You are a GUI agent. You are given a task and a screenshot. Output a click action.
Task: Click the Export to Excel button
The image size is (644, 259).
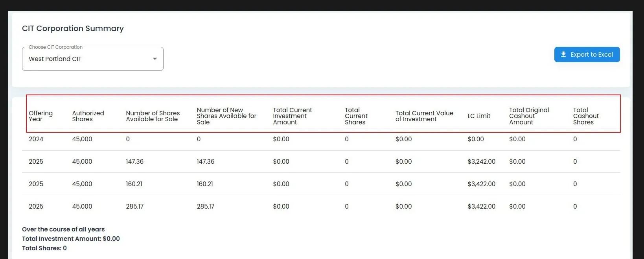(x=587, y=55)
